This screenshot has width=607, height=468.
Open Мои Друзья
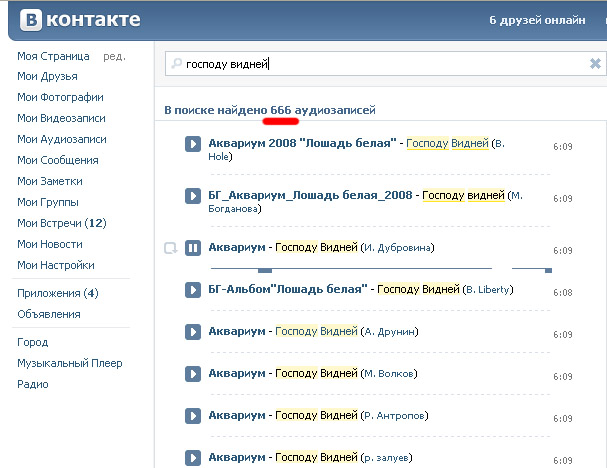(x=47, y=77)
